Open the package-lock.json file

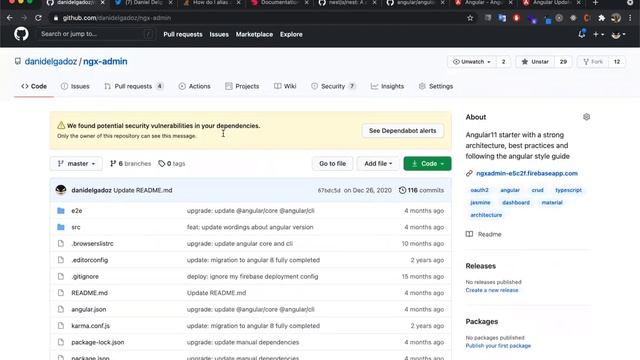click(x=98, y=342)
